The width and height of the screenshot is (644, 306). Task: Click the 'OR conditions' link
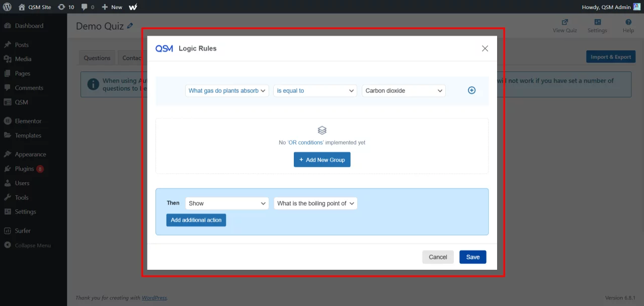coord(305,142)
